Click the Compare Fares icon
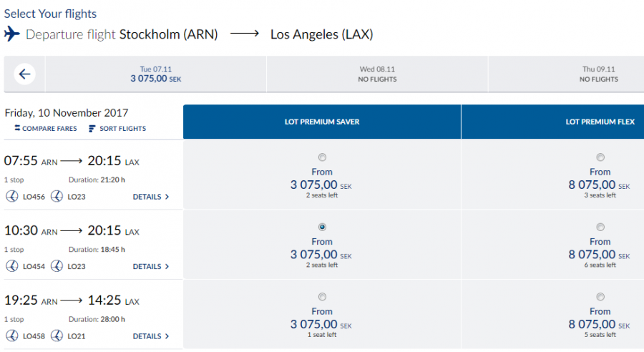 (x=17, y=129)
